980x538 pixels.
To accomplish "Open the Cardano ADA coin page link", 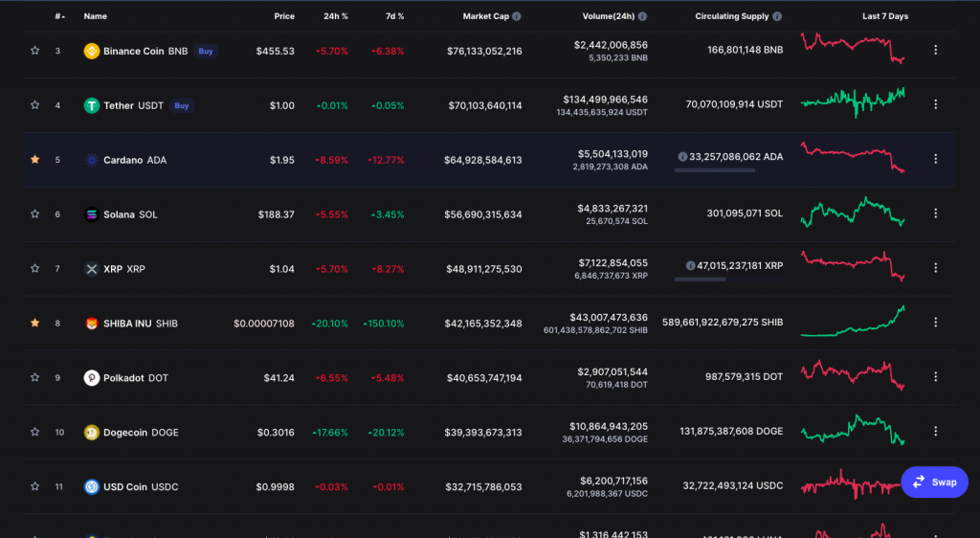I will coord(135,160).
